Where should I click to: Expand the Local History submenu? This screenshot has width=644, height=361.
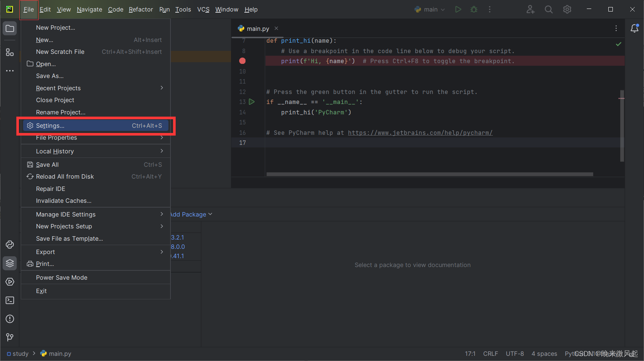tap(96, 151)
